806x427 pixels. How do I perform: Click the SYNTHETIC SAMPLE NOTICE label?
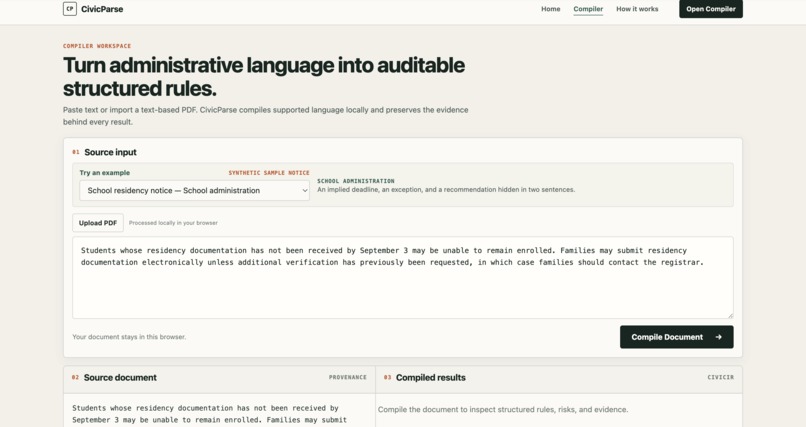click(x=269, y=173)
